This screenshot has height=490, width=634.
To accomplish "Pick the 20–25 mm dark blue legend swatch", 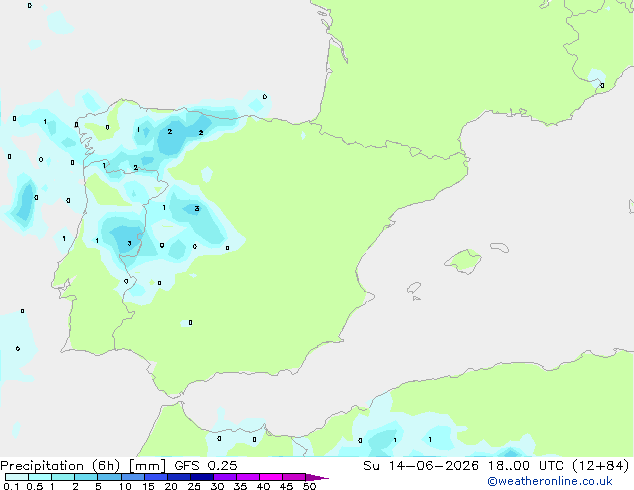I will (179, 477).
